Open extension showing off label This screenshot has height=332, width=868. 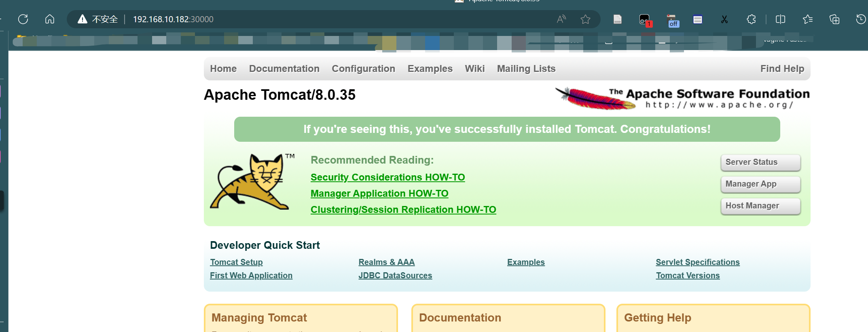[672, 21]
